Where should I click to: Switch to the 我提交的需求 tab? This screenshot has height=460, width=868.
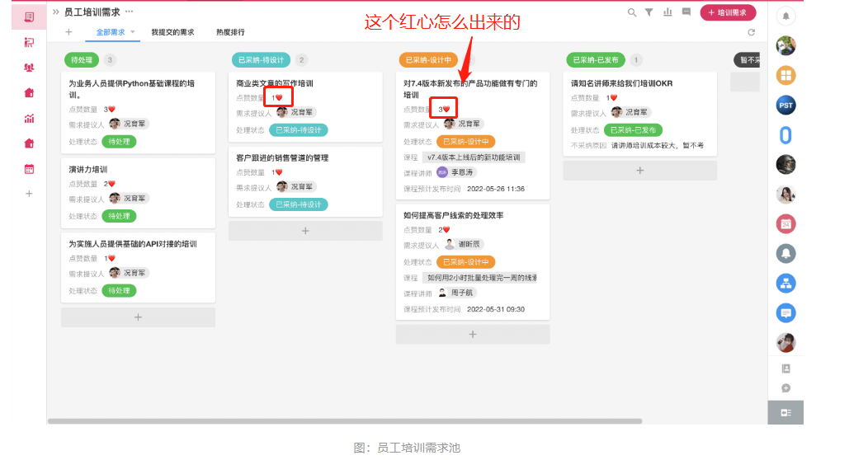pos(172,32)
